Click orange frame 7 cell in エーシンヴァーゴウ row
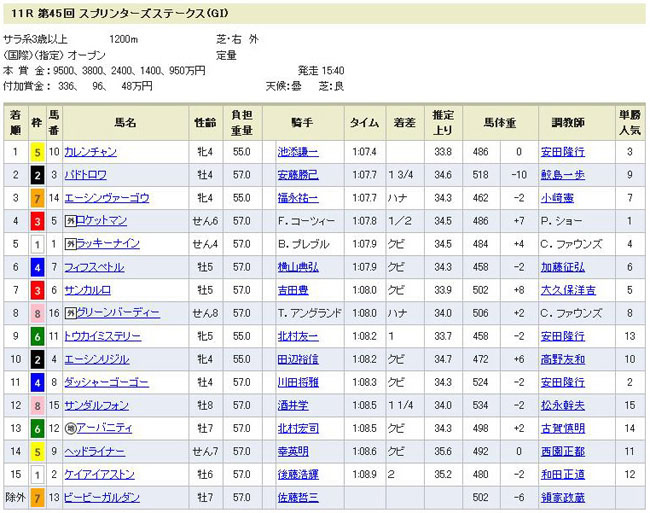This screenshot has height=513, width=650. point(37,198)
